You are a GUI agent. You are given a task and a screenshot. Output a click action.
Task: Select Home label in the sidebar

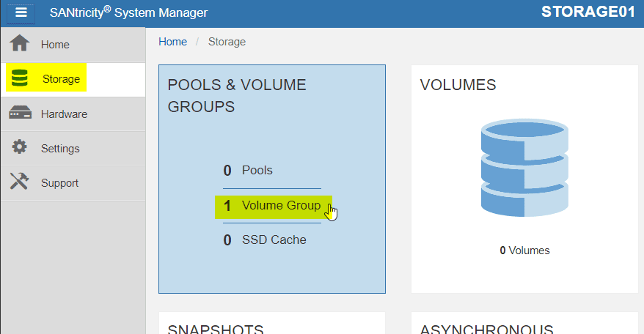pos(55,45)
